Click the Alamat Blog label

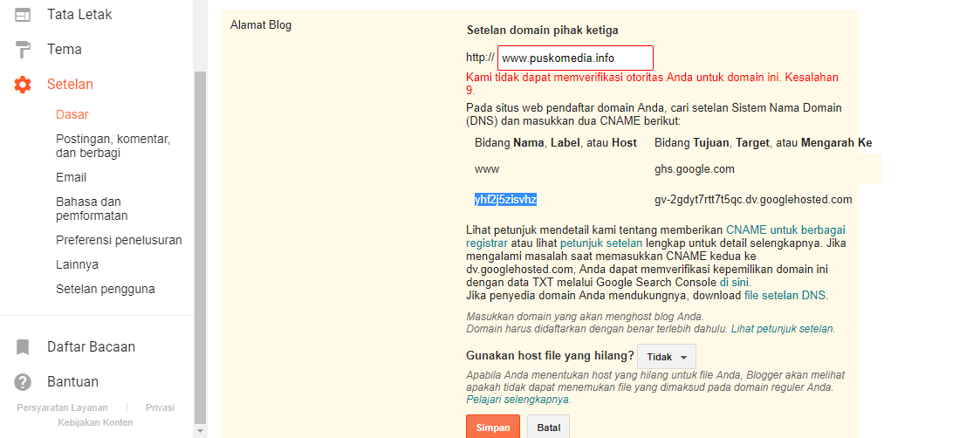(261, 25)
